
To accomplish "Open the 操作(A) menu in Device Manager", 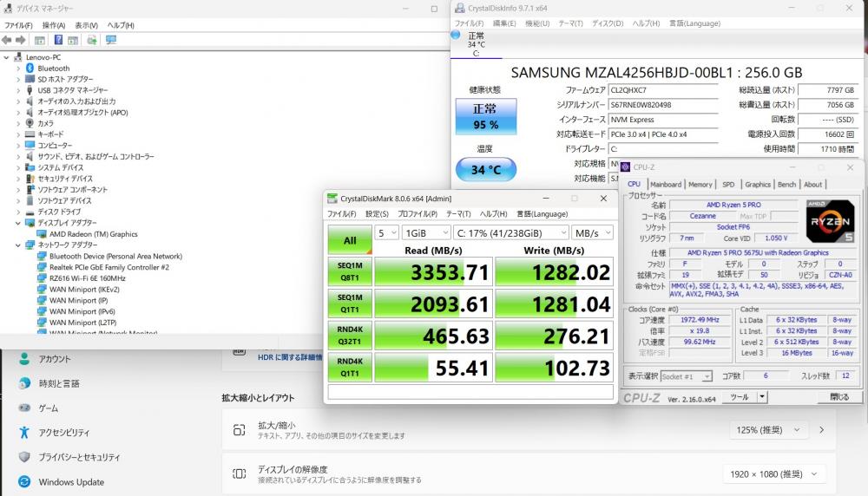I will (54, 25).
